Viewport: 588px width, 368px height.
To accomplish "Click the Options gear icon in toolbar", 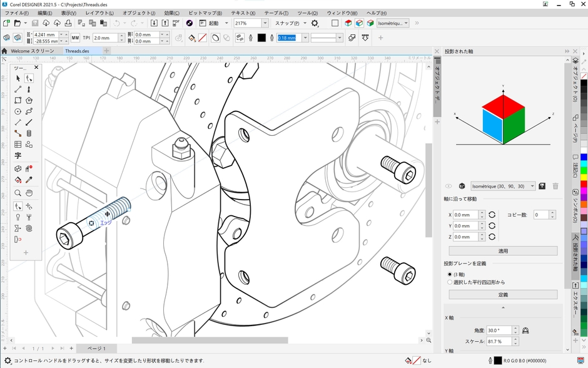I will (315, 23).
